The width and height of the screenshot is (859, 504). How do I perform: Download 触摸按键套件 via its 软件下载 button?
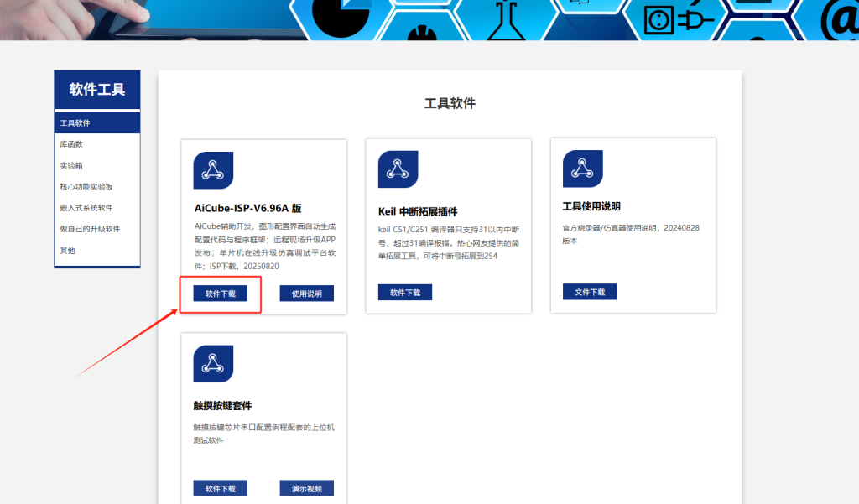coord(220,487)
